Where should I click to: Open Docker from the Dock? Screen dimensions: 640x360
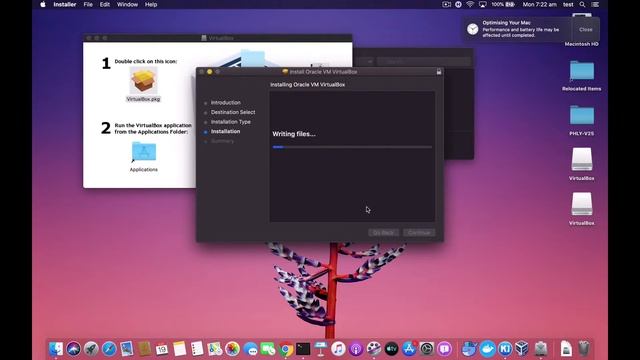click(x=487, y=349)
